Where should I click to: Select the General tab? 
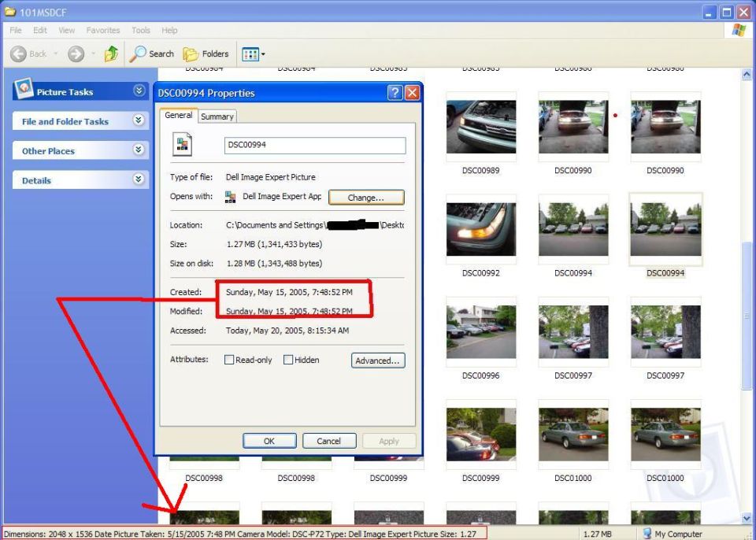coord(179,115)
